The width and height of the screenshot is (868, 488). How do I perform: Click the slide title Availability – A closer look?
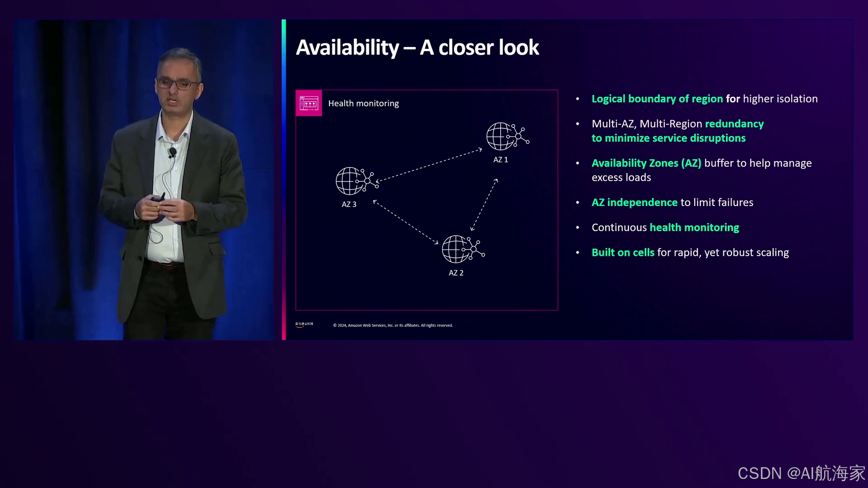coord(417,47)
